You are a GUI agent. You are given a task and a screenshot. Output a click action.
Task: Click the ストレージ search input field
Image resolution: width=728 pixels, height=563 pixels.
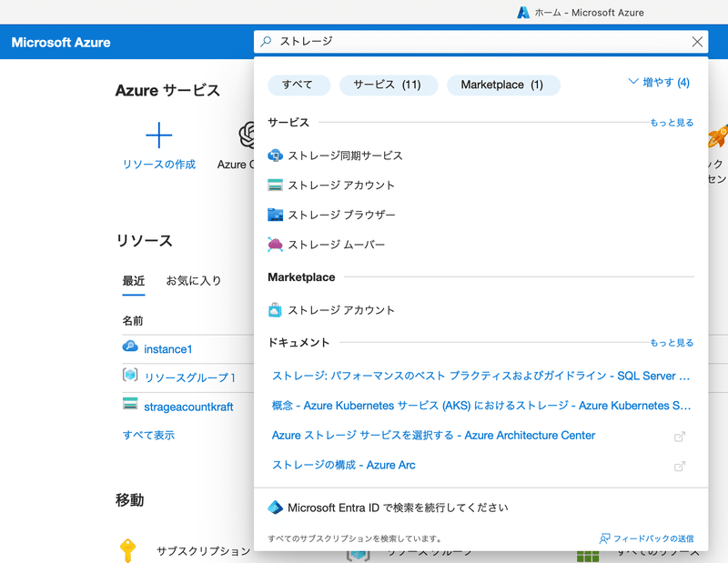(481, 42)
